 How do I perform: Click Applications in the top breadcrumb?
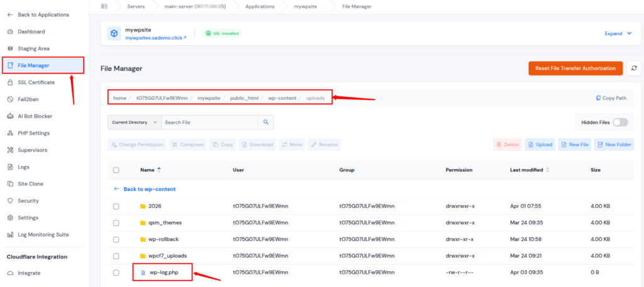260,6
